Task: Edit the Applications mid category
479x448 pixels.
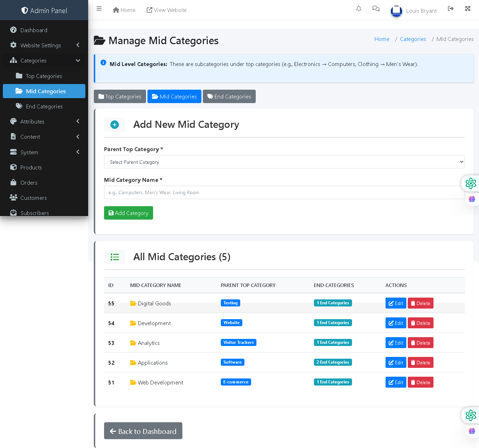Action: pos(396,363)
